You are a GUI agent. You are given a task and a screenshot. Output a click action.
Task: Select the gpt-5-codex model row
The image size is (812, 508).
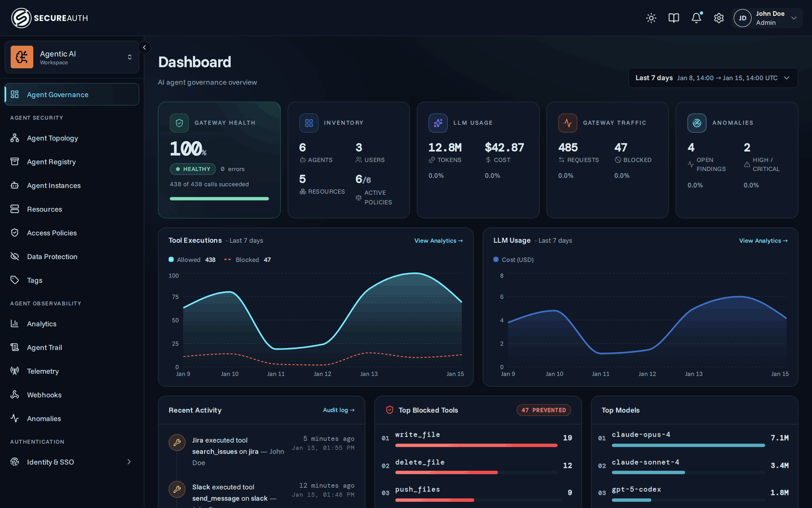[x=694, y=493]
